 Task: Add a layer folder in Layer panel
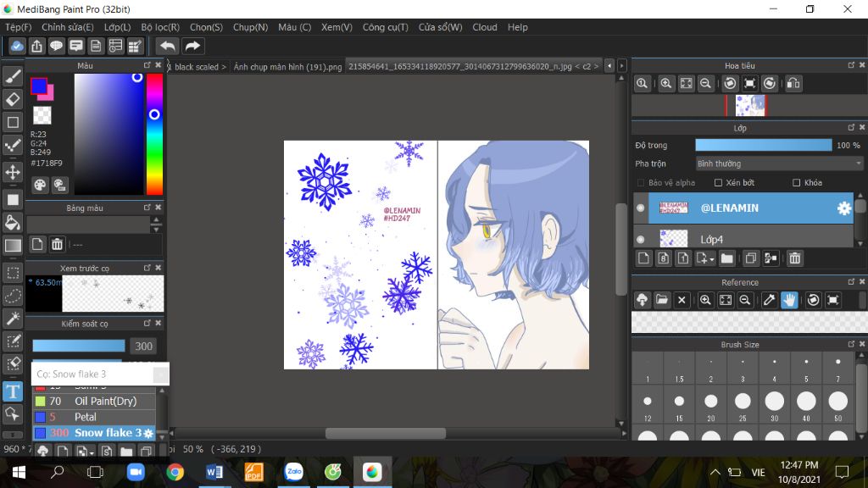click(x=726, y=258)
